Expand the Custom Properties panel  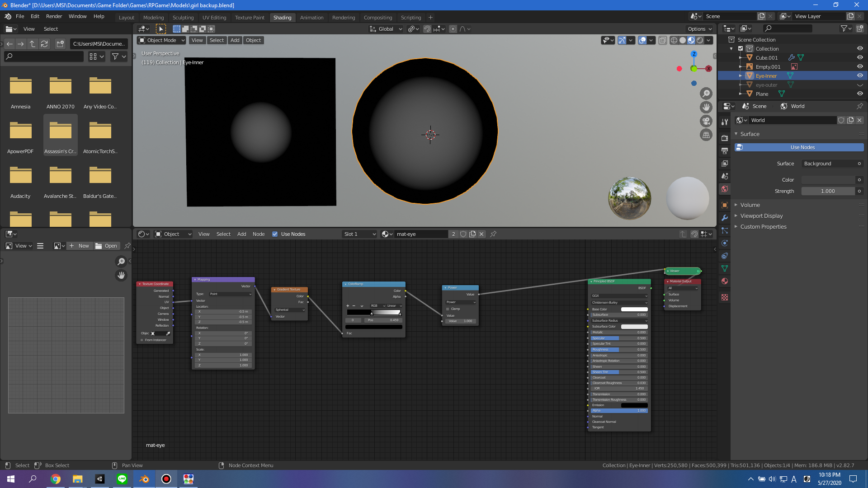click(763, 227)
